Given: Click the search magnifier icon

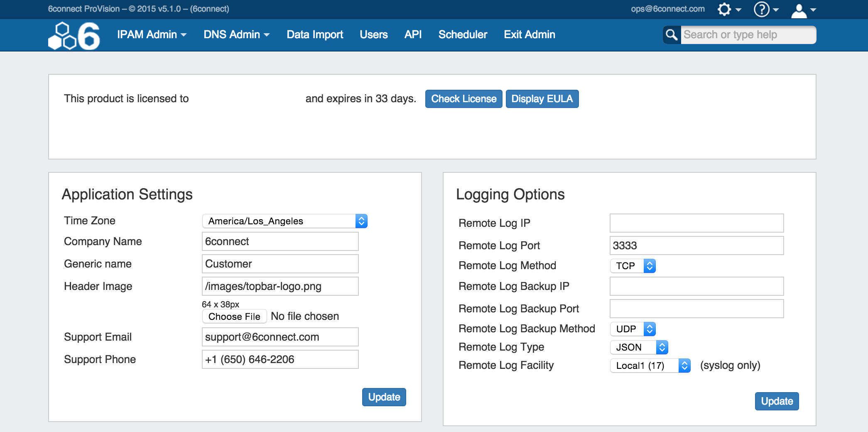Looking at the screenshot, I should click(x=672, y=35).
